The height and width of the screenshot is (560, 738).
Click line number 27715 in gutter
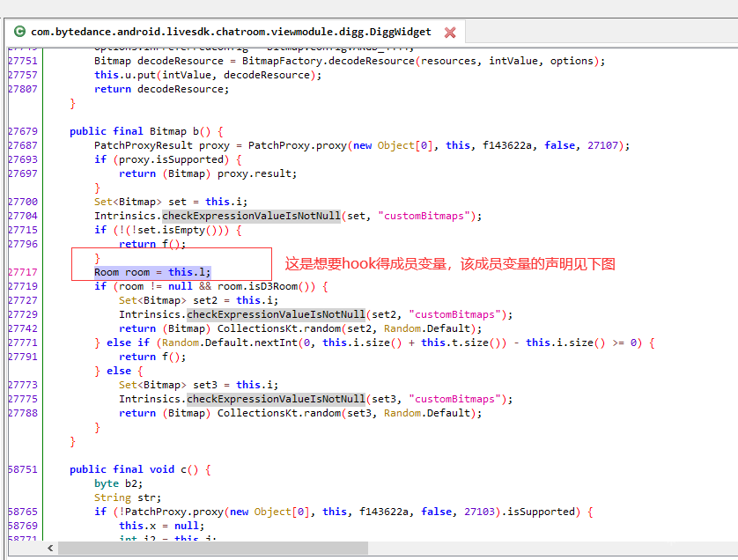(23, 231)
